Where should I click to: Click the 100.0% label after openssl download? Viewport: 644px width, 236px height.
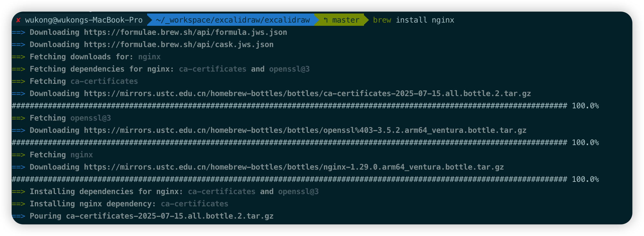point(585,143)
